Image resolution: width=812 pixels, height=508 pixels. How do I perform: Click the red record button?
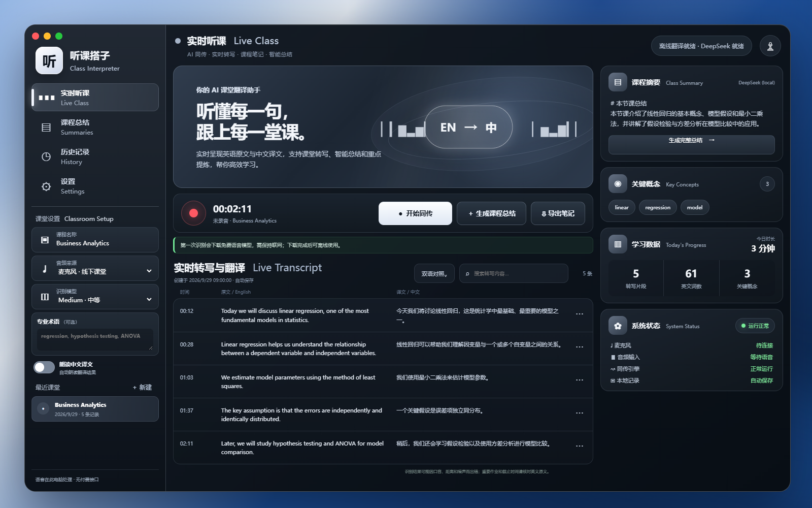point(193,213)
